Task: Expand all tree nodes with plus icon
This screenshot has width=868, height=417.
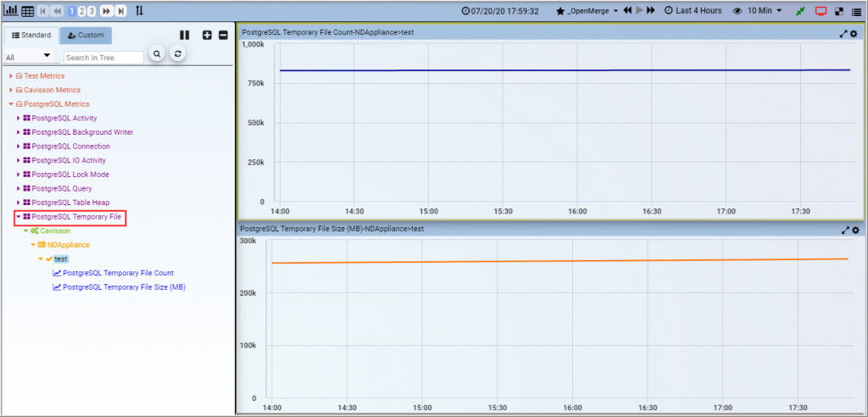Action: click(x=208, y=35)
